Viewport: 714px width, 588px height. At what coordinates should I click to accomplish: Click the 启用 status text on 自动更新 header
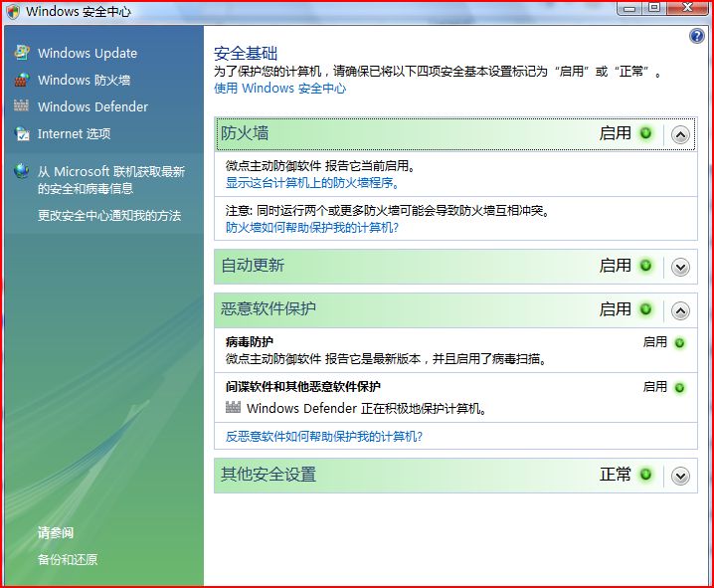coord(616,266)
